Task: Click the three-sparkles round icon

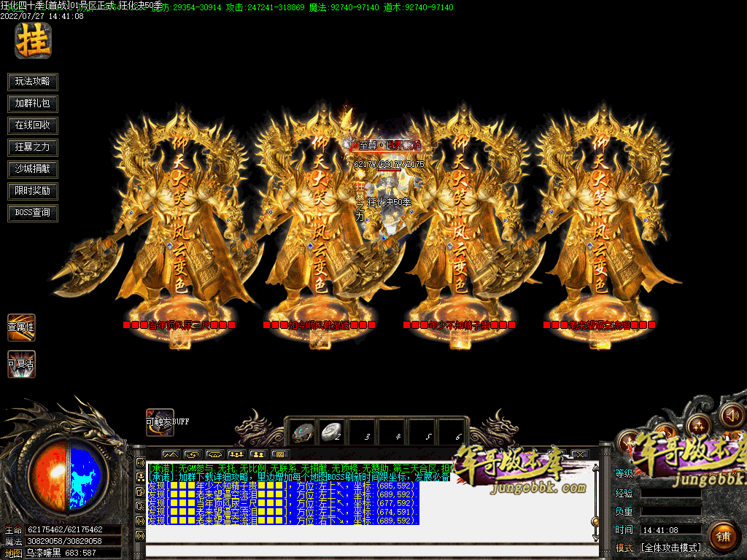Action: [x=698, y=426]
